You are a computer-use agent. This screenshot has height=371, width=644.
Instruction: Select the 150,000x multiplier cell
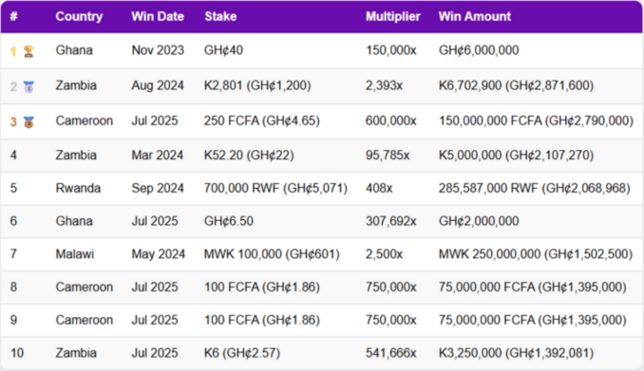391,50
